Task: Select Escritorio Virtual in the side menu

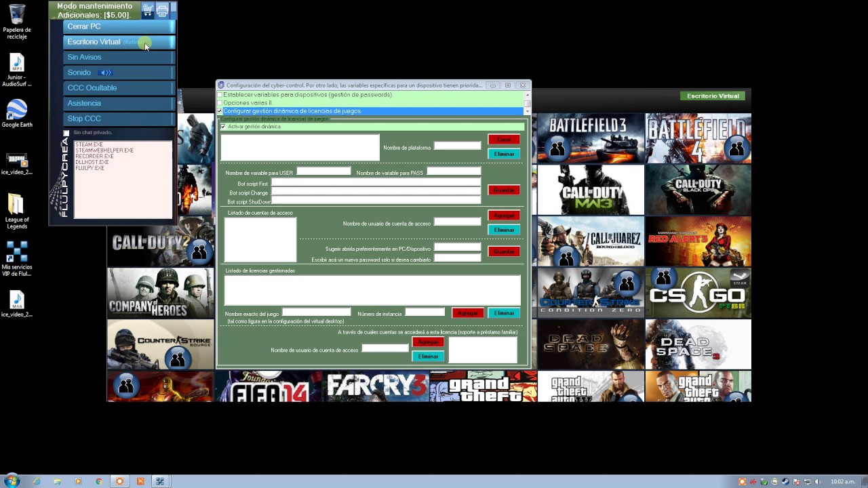Action: (x=119, y=42)
